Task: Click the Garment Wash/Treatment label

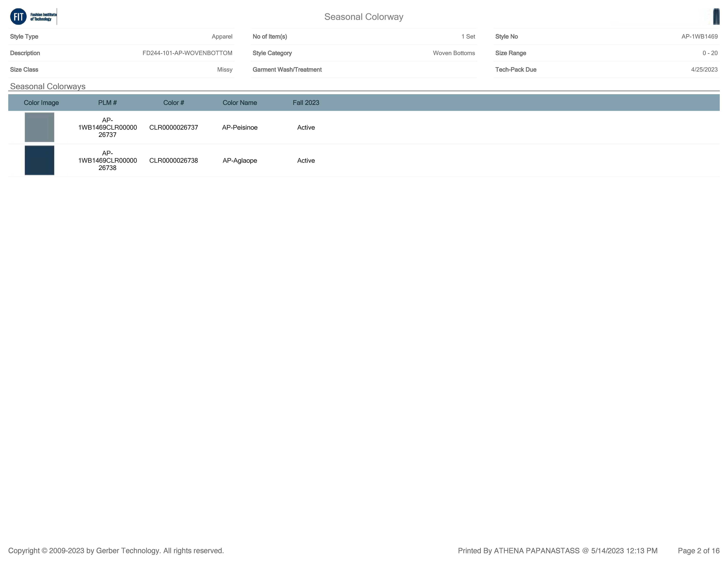Action: 287,69
